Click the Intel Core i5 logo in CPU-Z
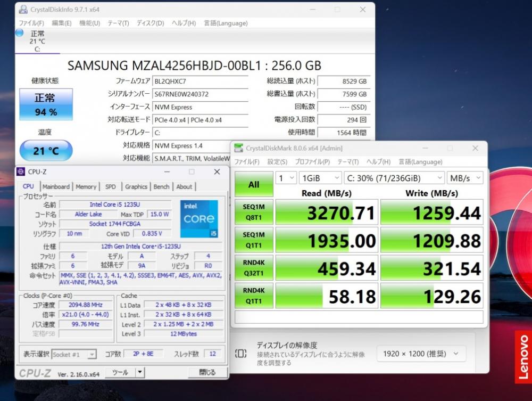This screenshot has height=401, width=532. (x=199, y=219)
